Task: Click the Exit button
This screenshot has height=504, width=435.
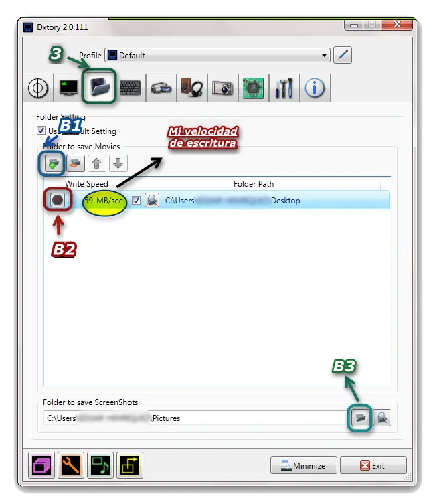Action: point(373,465)
